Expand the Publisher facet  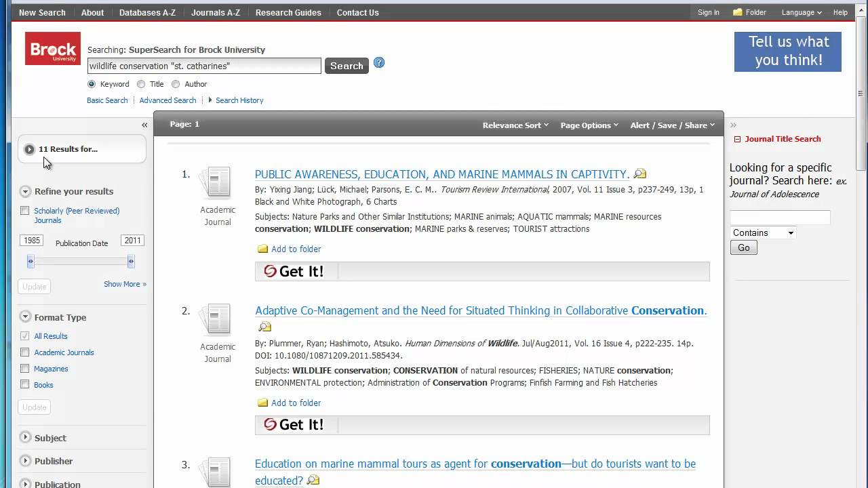(26, 460)
